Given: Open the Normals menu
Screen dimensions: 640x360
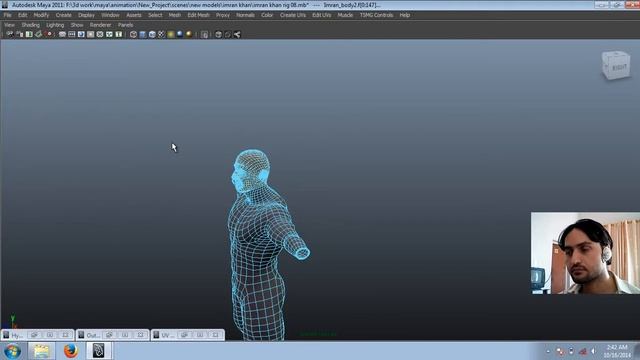Looking at the screenshot, I should (245, 15).
